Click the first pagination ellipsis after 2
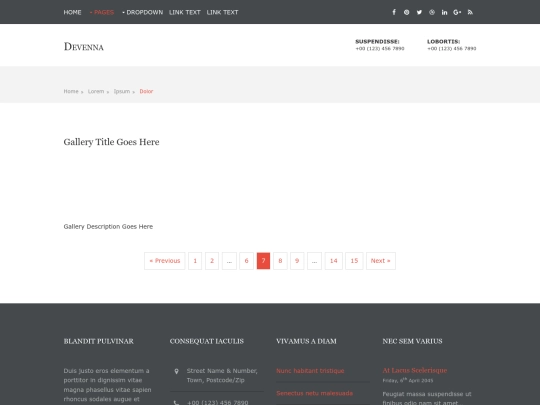This screenshot has height=405, width=540. pos(229,261)
